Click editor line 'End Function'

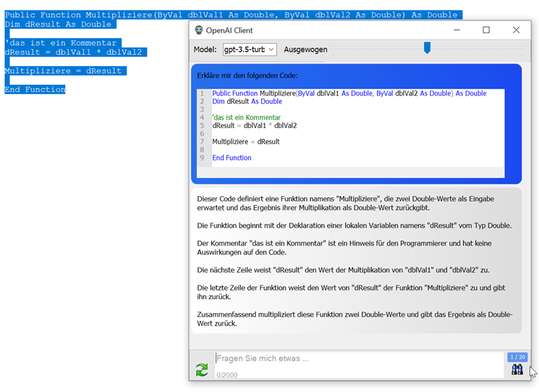(35, 89)
